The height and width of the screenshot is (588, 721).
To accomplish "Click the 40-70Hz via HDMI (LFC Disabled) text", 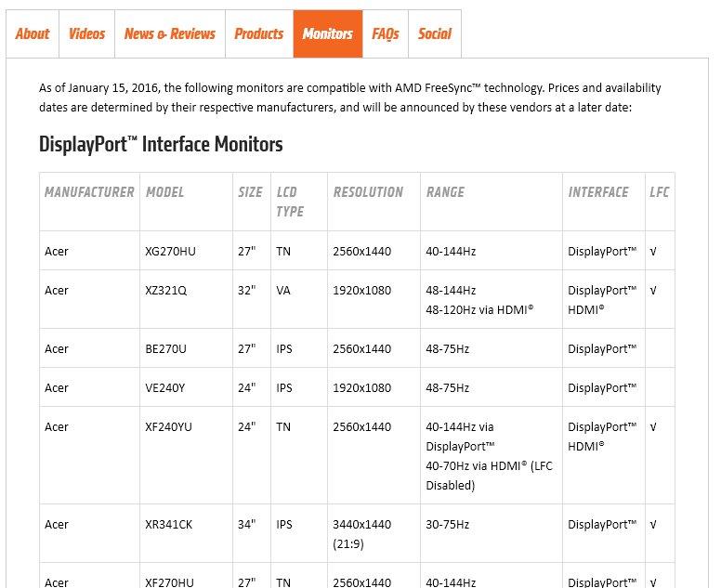I will [x=490, y=476].
